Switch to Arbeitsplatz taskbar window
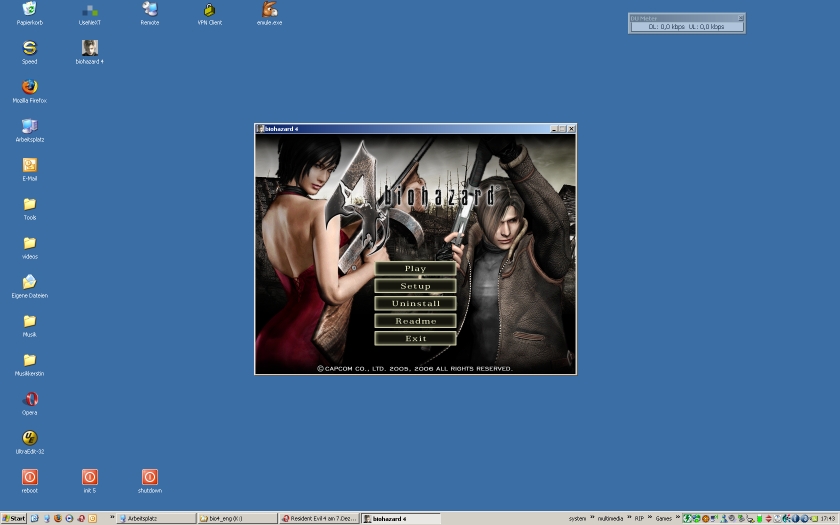 pyautogui.click(x=156, y=519)
